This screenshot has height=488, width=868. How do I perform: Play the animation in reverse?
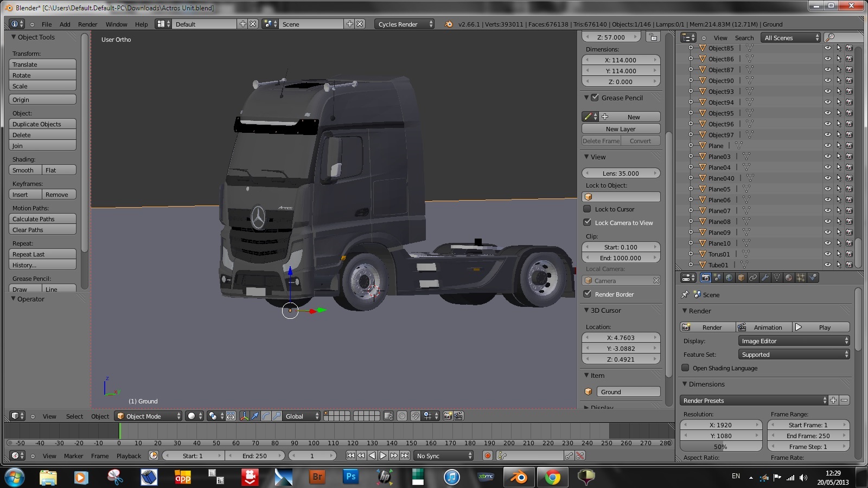(372, 455)
